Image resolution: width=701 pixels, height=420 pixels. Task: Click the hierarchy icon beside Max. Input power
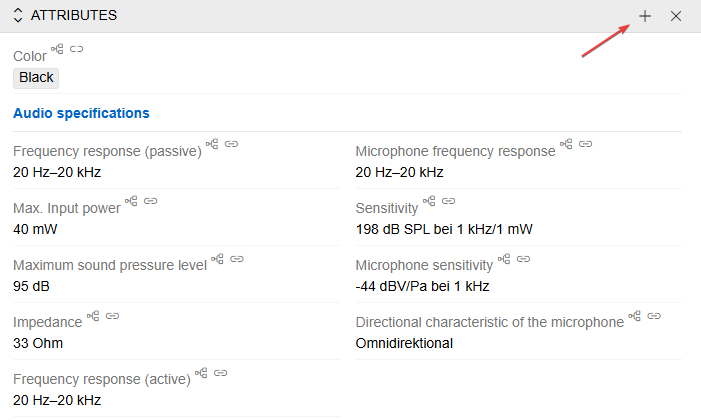(x=131, y=201)
